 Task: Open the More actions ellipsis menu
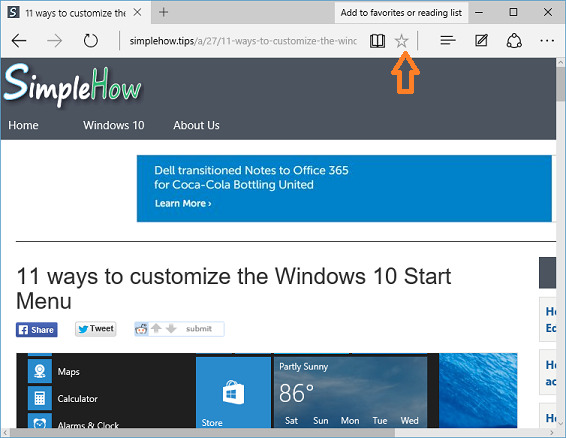click(547, 41)
